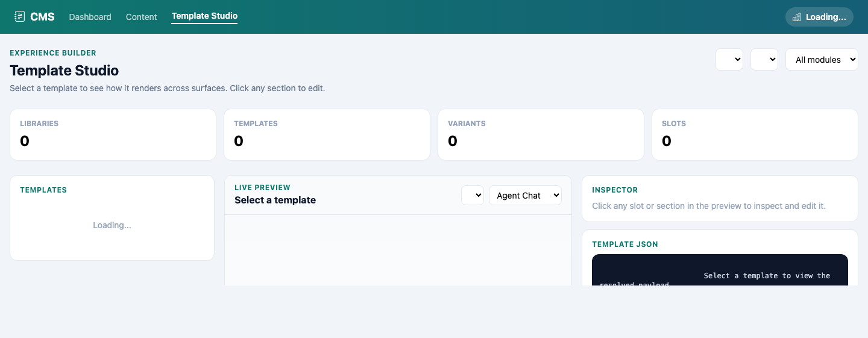The height and width of the screenshot is (338, 868).
Task: Click the CMS logo icon
Action: click(x=20, y=17)
